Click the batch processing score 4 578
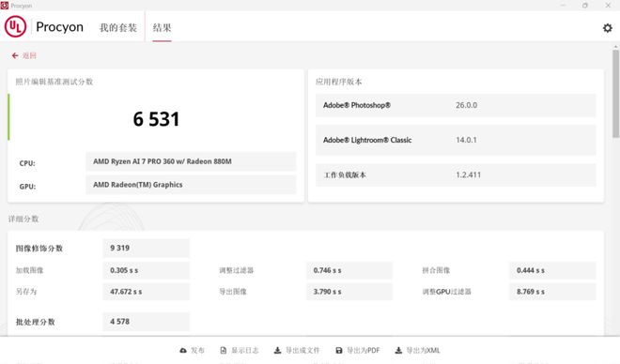Viewport: 620px width, 364px height. (x=120, y=322)
